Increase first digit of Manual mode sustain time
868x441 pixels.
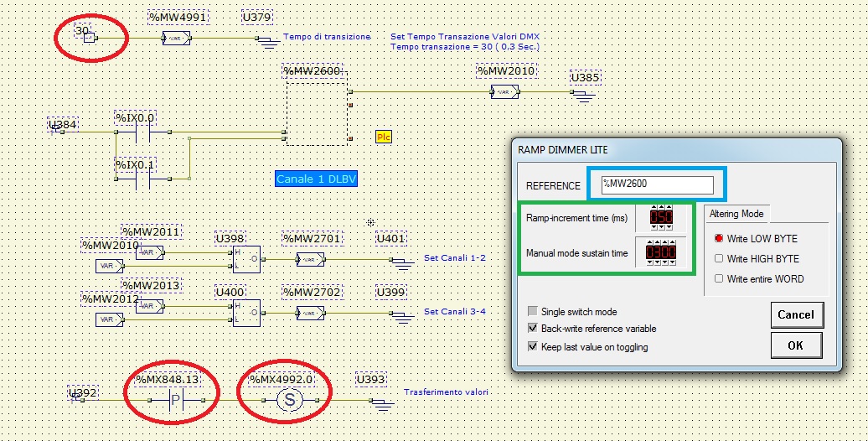pos(650,242)
